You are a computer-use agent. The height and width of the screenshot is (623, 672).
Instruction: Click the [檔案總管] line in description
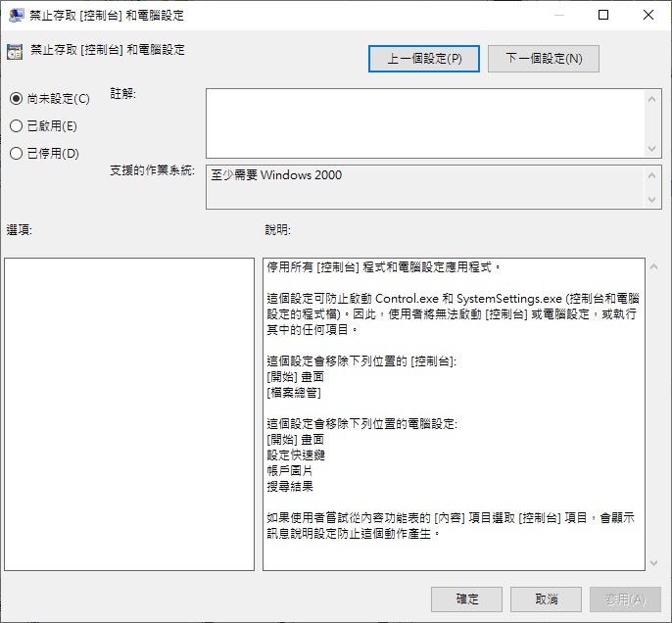coord(294,393)
